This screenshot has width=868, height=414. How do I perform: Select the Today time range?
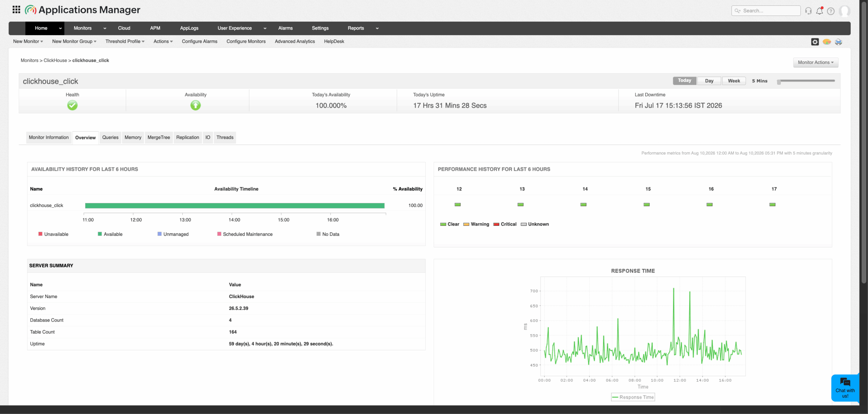tap(685, 81)
